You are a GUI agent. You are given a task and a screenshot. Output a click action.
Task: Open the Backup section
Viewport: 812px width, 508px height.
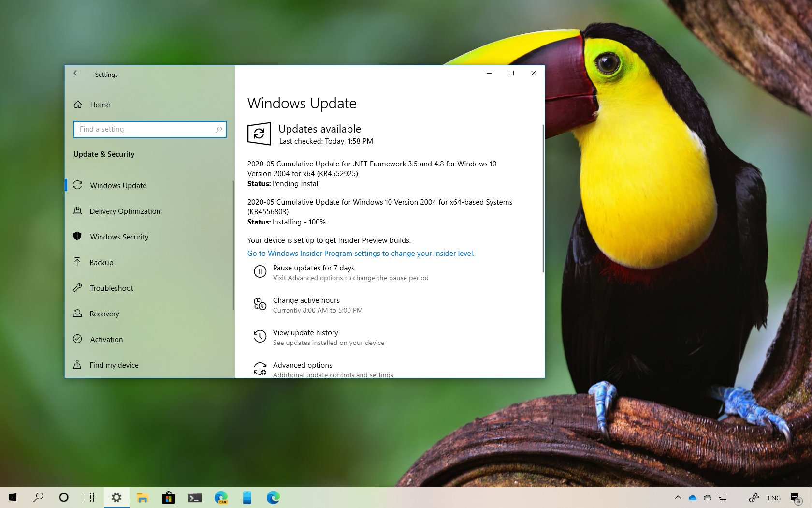[101, 263]
